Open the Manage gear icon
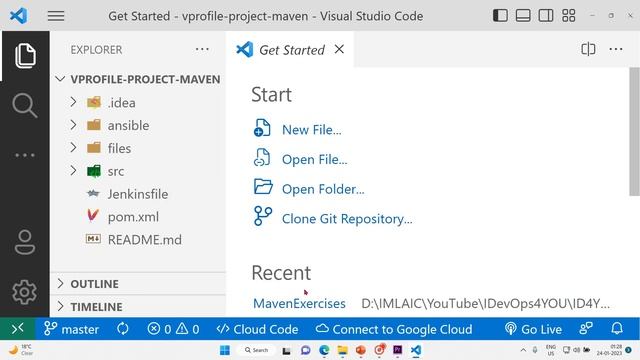This screenshot has height=360, width=640. click(x=24, y=292)
